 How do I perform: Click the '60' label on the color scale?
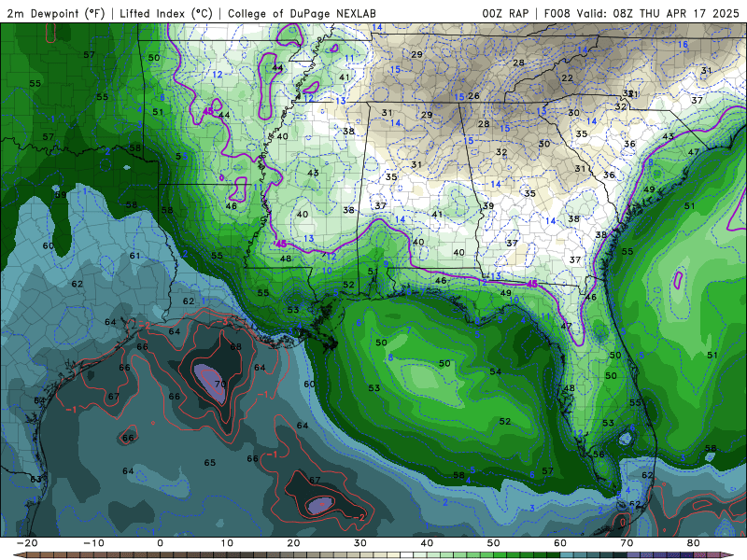[560, 543]
